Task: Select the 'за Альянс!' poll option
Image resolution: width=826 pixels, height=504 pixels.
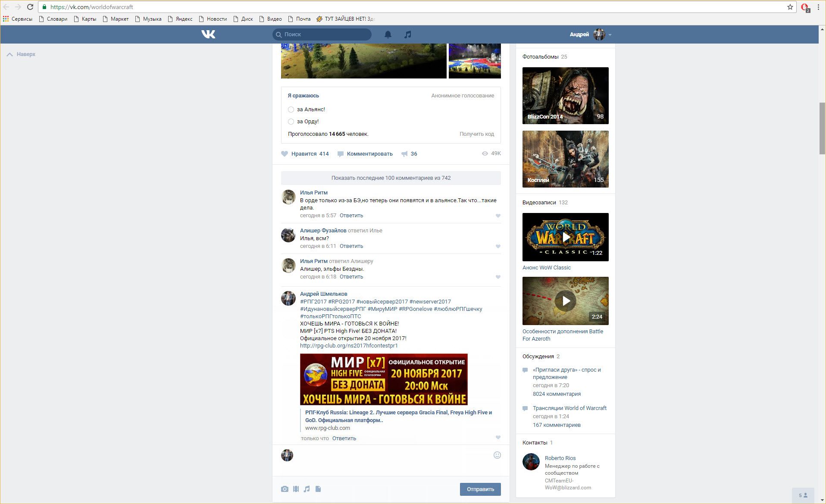Action: [x=291, y=110]
